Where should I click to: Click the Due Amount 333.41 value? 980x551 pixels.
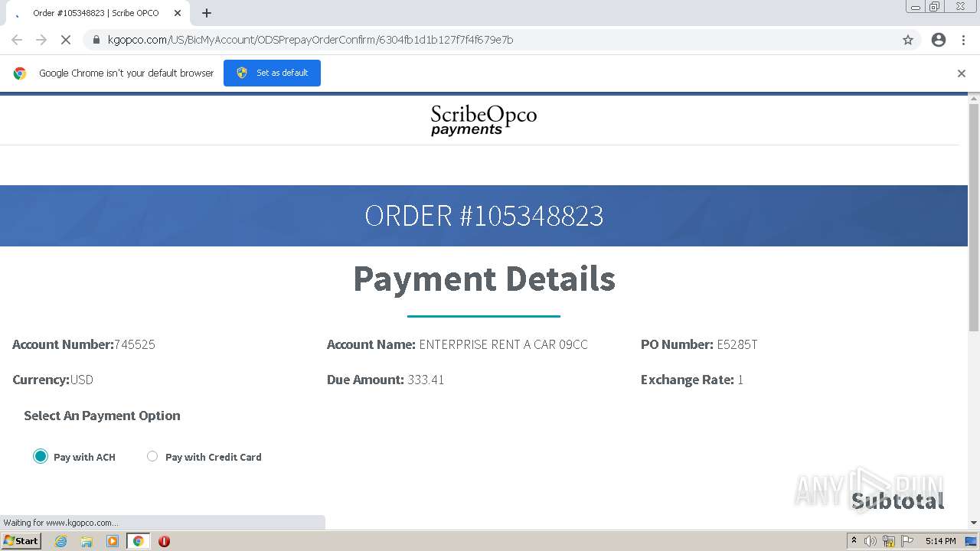pos(426,380)
